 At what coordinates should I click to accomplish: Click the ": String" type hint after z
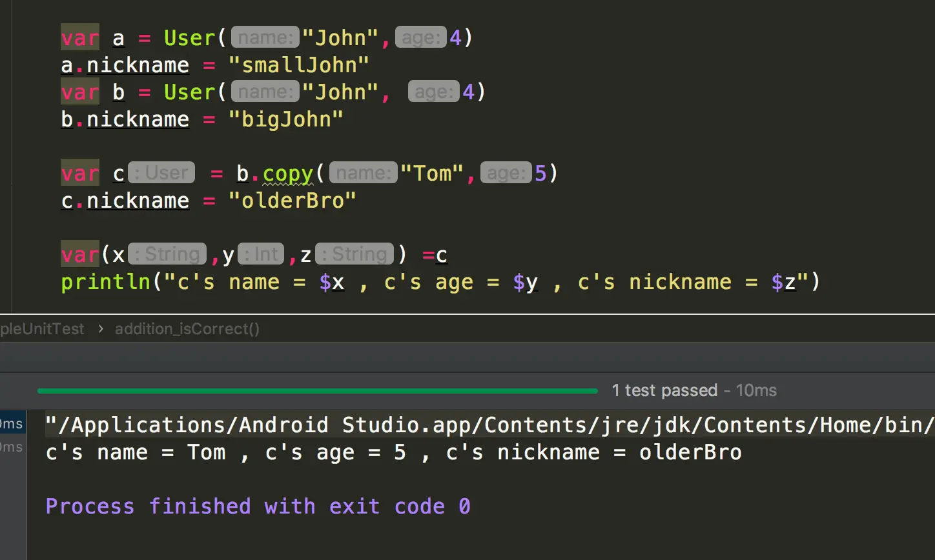click(354, 254)
